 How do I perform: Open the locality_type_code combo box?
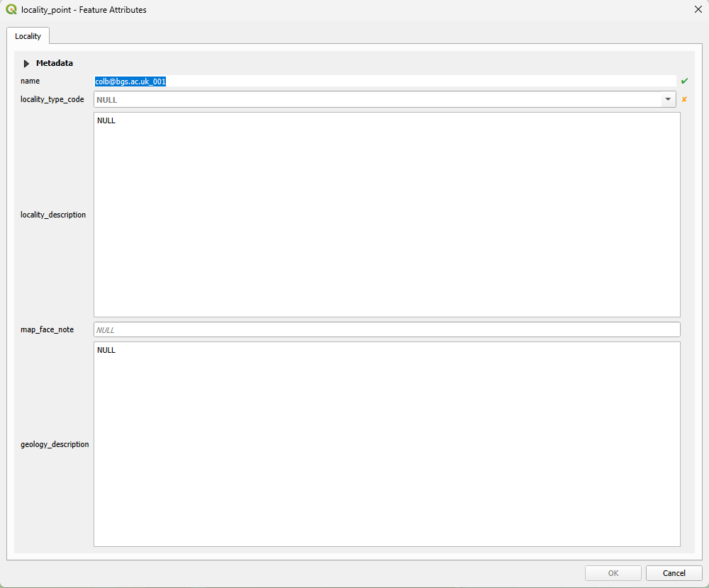384,99
